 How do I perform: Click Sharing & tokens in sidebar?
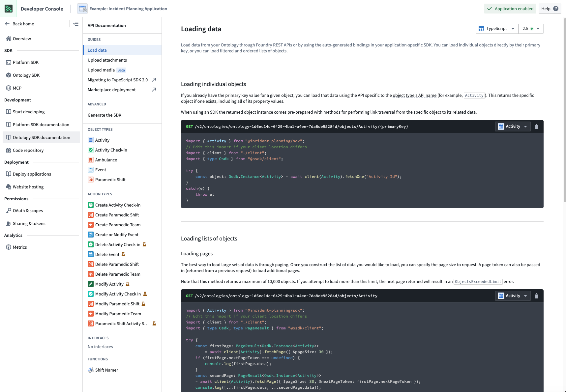tap(41, 223)
